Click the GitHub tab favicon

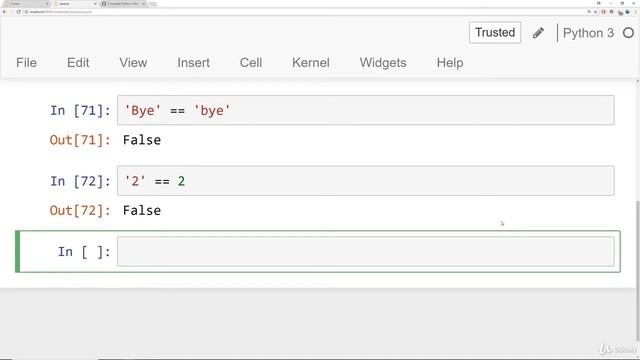click(104, 4)
